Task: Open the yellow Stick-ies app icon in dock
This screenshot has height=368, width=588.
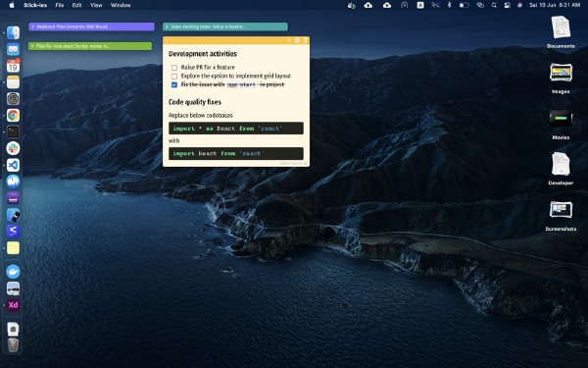Action: [x=13, y=248]
